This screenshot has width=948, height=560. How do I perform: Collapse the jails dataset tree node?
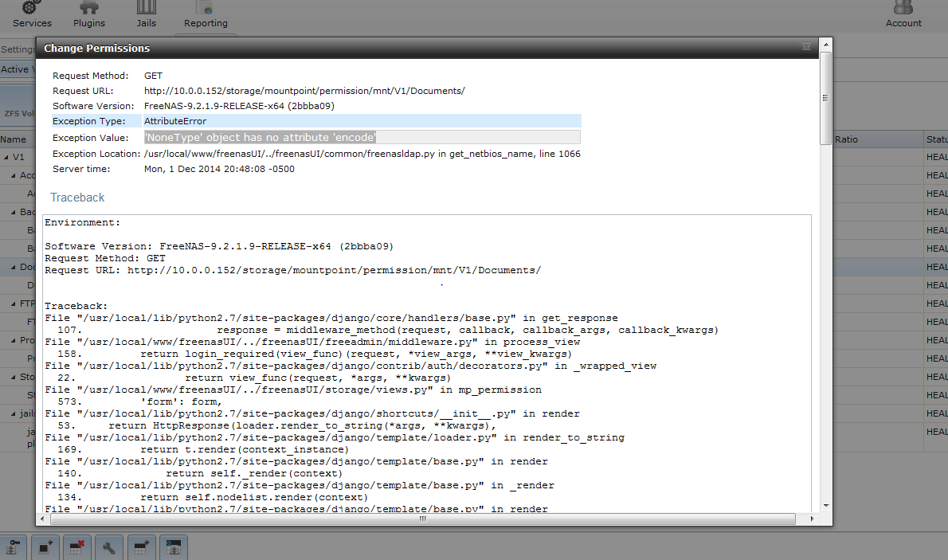(14, 413)
